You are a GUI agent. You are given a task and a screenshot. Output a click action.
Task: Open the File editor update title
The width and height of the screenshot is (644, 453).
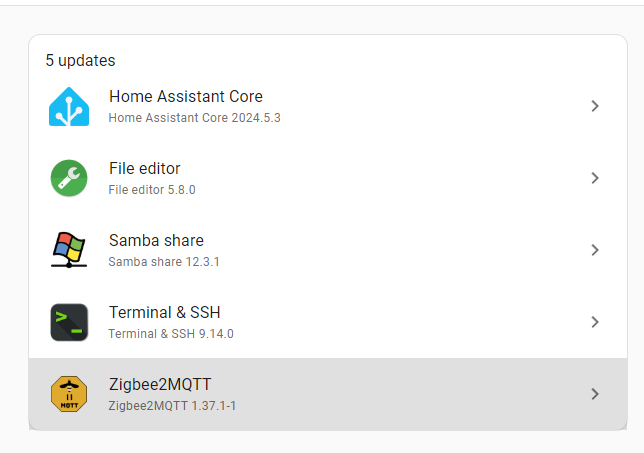(145, 168)
